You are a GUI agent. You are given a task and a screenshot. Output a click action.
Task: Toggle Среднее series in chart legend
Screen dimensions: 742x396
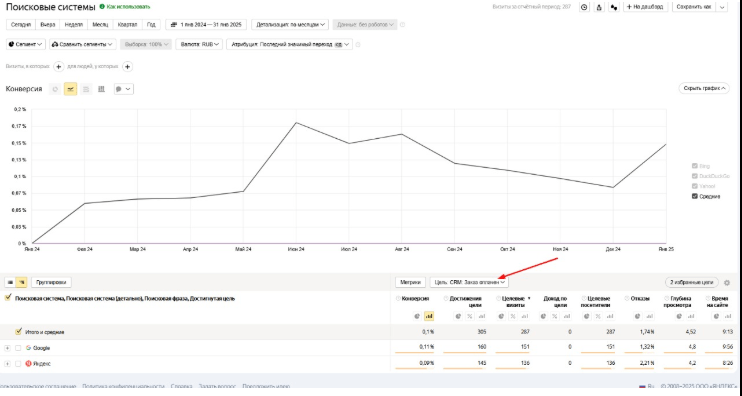point(695,196)
